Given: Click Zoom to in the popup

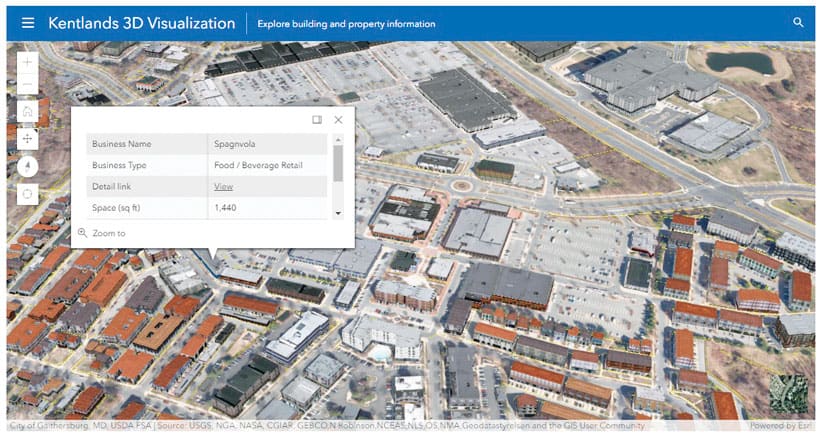Looking at the screenshot, I should coord(102,233).
